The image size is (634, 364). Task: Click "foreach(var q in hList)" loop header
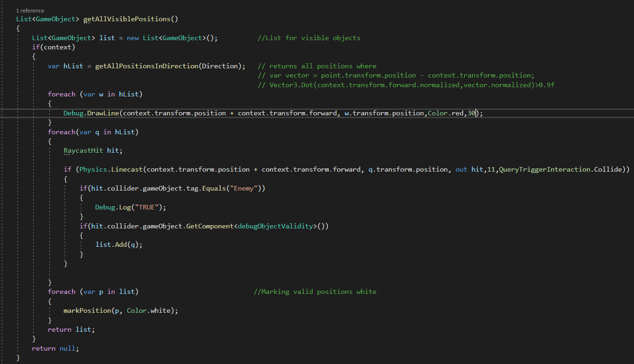tap(93, 132)
